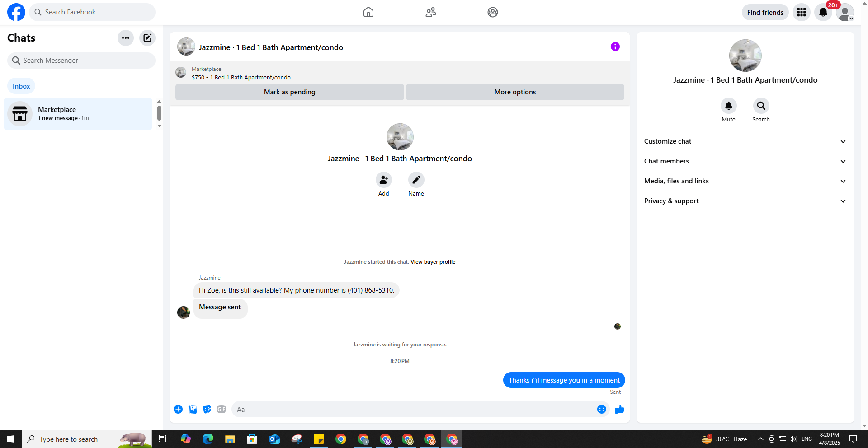
Task: Open Sticky Notes from taskbar
Action: tap(319, 439)
